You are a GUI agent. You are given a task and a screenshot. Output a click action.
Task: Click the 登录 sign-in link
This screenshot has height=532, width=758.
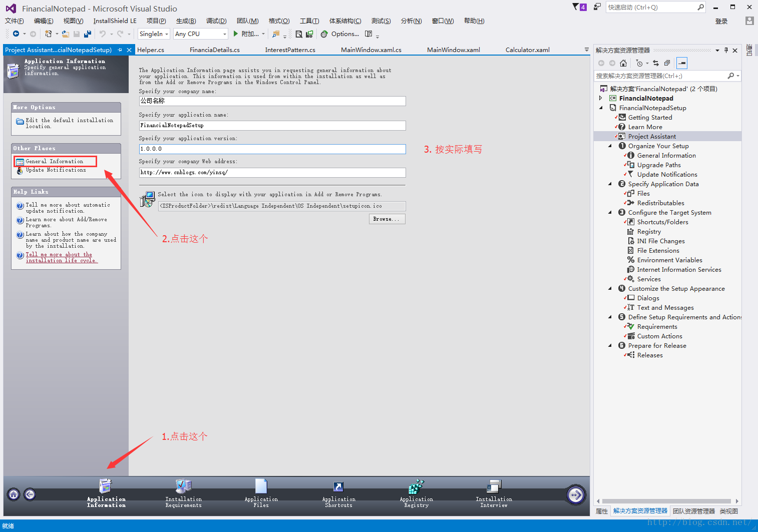click(x=721, y=21)
